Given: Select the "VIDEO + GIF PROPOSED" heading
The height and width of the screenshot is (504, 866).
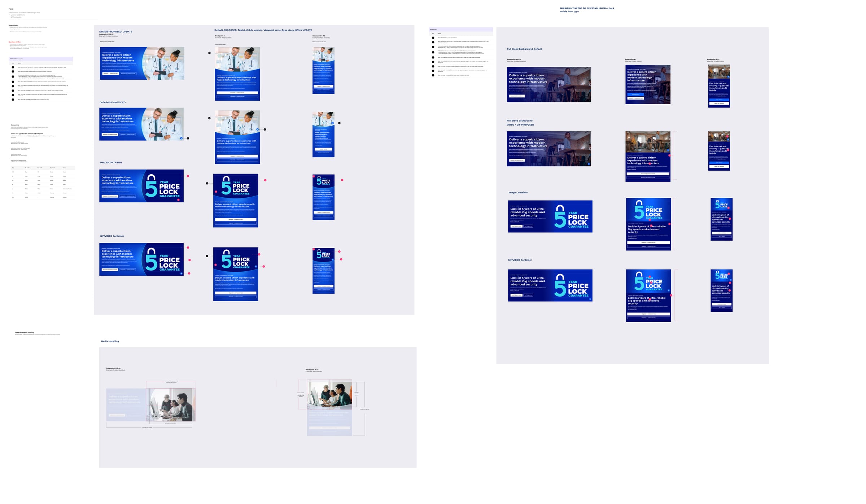Looking at the screenshot, I should tap(520, 125).
